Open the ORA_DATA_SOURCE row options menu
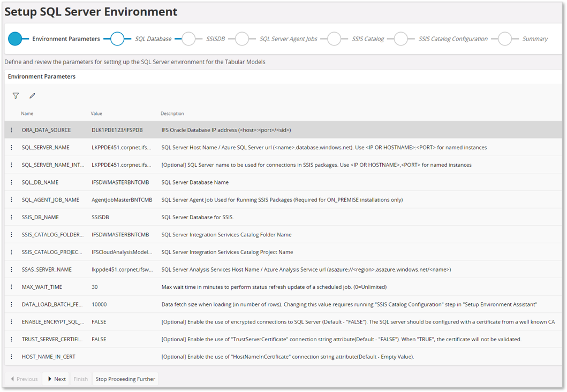This screenshot has height=392, width=567. click(11, 129)
